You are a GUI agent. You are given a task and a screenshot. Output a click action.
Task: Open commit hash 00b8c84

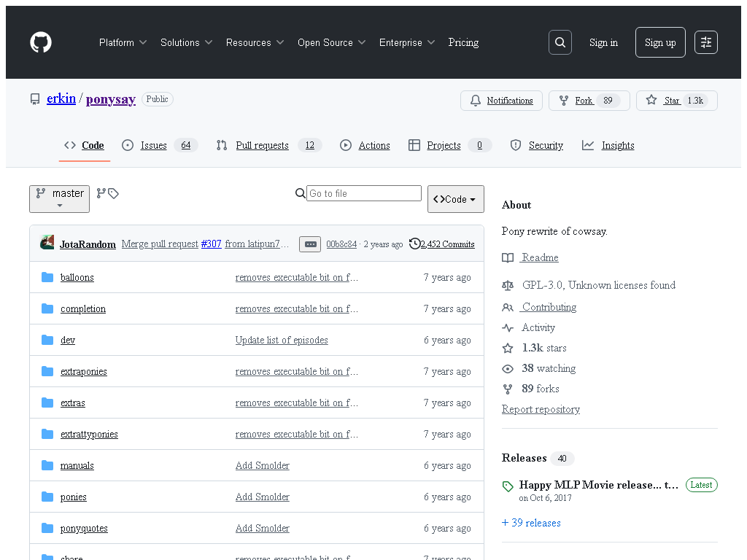pos(341,244)
